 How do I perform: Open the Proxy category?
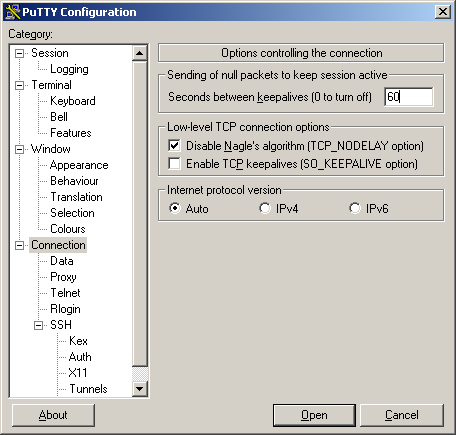(63, 277)
